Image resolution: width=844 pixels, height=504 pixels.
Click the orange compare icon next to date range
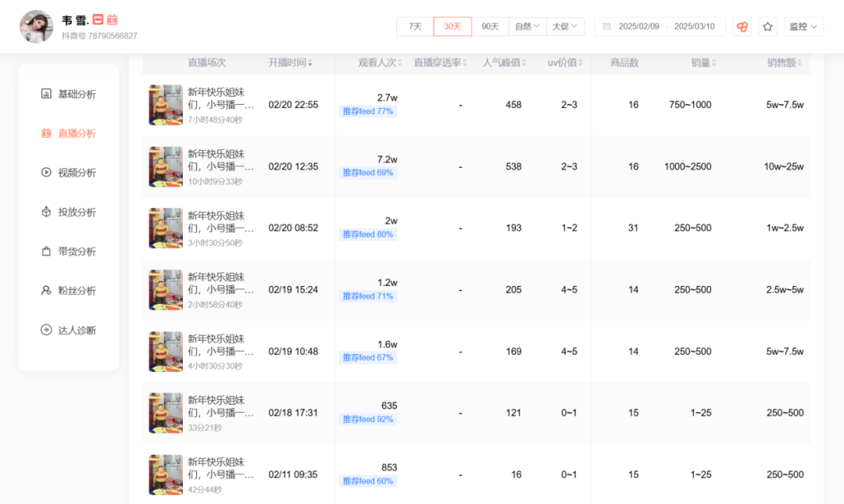742,27
